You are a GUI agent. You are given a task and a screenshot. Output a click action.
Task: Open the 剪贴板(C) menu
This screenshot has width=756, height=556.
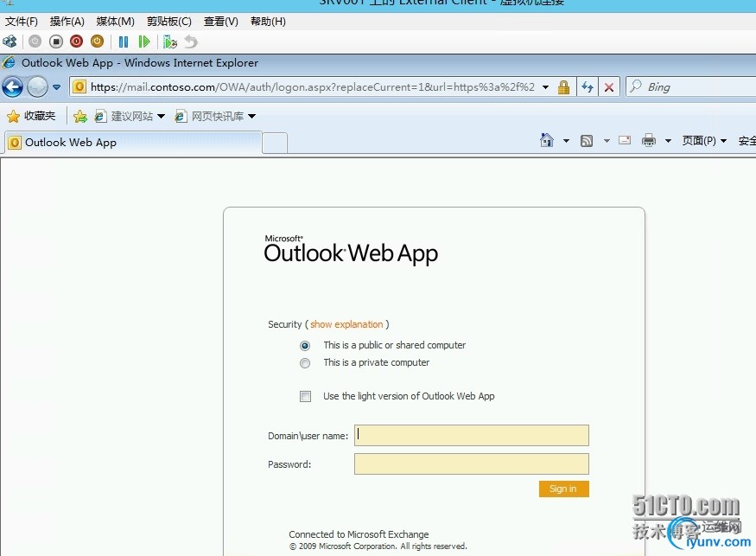point(169,22)
